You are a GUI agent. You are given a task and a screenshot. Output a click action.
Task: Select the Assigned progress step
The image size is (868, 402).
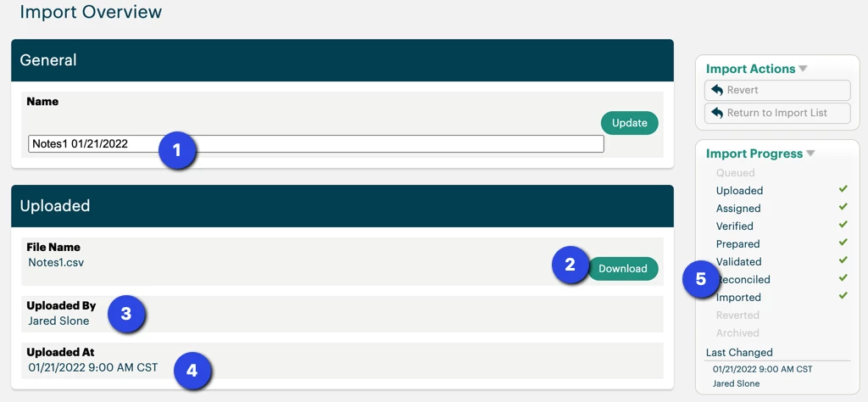(738, 208)
